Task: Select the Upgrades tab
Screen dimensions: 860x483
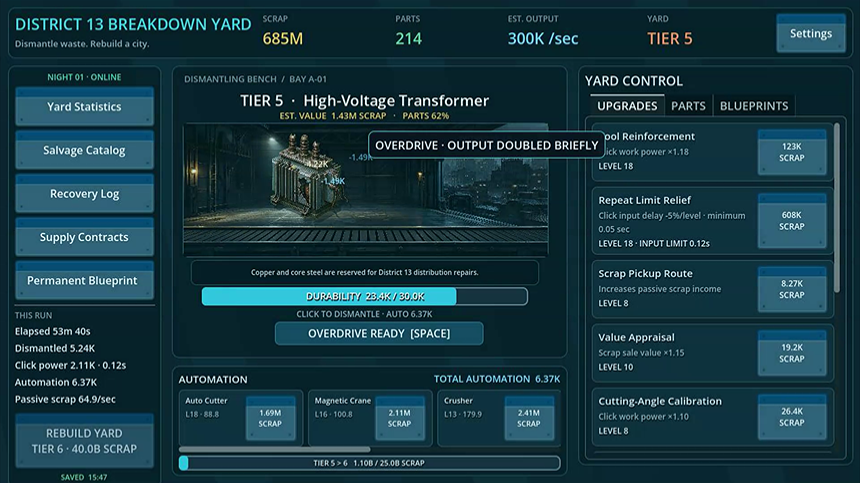Action: click(627, 106)
